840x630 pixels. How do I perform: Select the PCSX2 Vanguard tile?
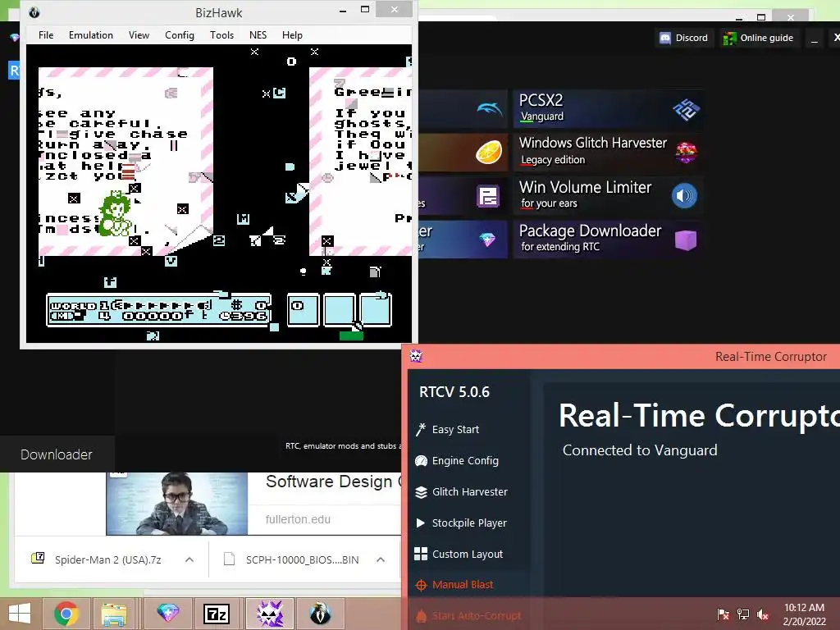tap(608, 109)
